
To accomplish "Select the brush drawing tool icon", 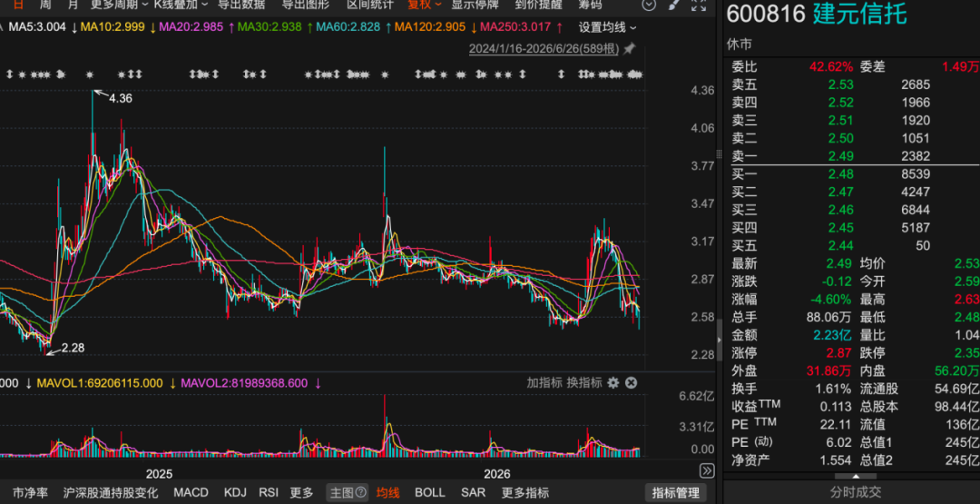I will coord(673,5).
